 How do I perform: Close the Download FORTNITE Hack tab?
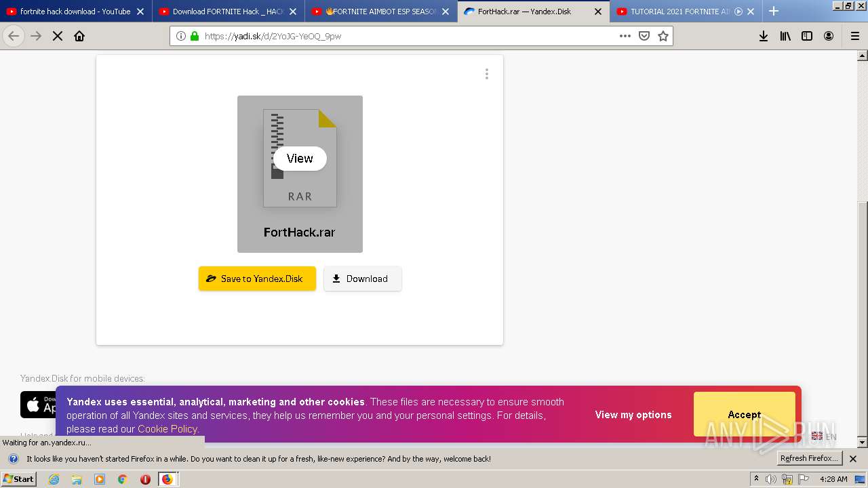tap(293, 12)
